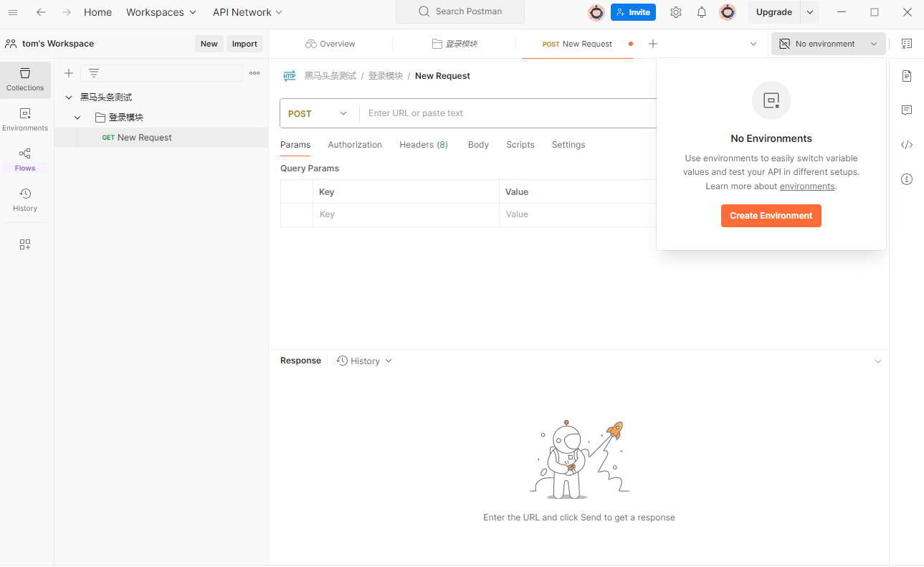Click the Home link
The image size is (924, 567).
(97, 12)
